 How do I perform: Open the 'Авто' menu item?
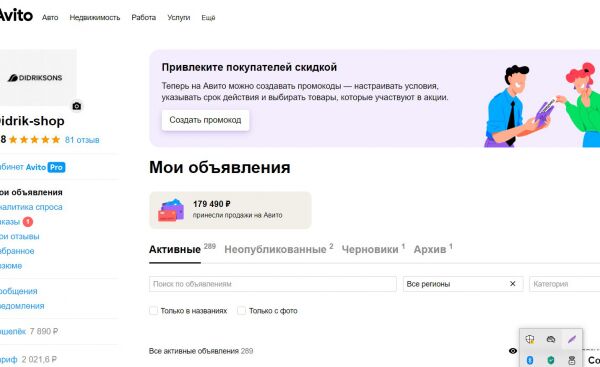50,18
